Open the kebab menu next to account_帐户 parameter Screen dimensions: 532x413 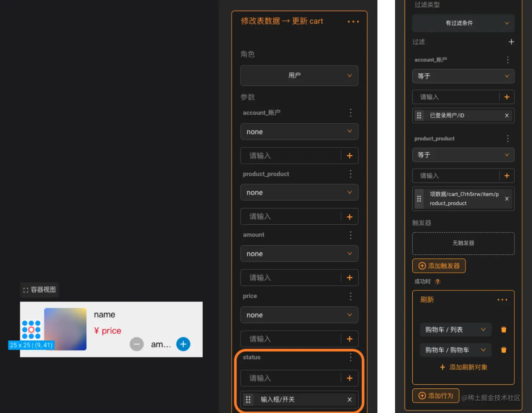tap(351, 113)
